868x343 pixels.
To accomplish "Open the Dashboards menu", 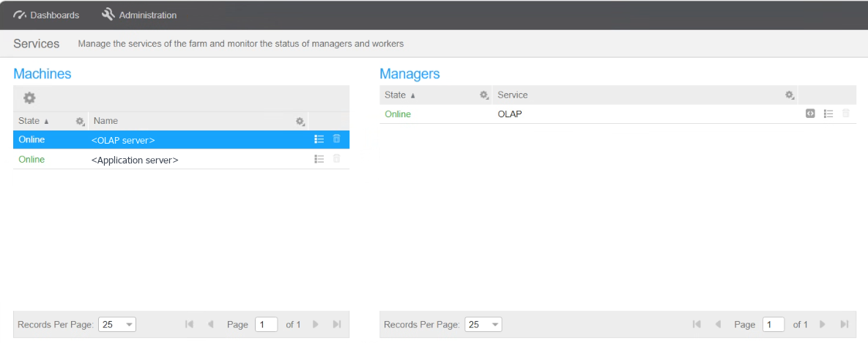I will click(x=46, y=15).
